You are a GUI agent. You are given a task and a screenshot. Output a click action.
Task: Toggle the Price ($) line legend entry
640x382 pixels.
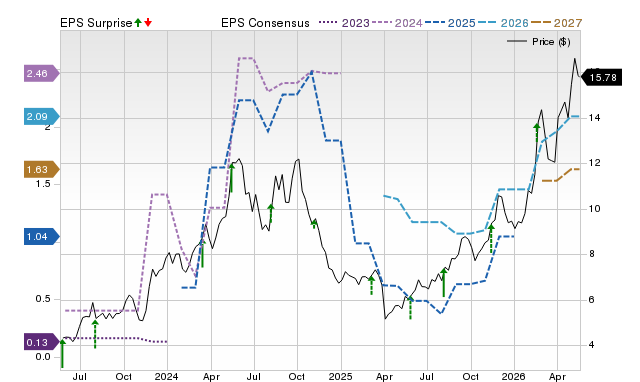tap(538, 42)
